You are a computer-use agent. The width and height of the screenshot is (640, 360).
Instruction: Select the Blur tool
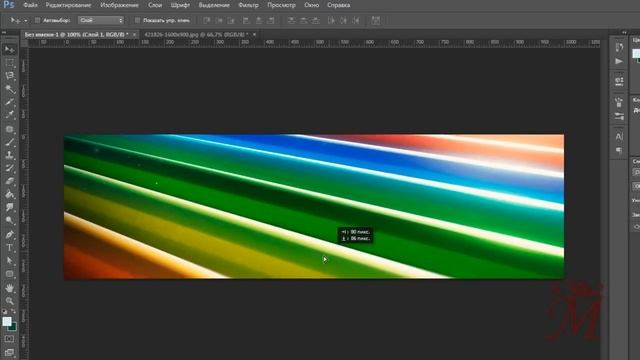click(9, 207)
